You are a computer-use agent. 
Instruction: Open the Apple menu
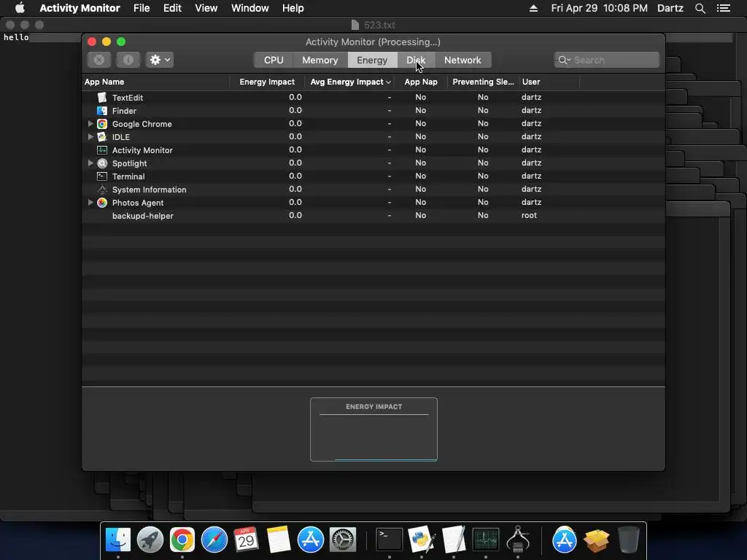click(20, 8)
